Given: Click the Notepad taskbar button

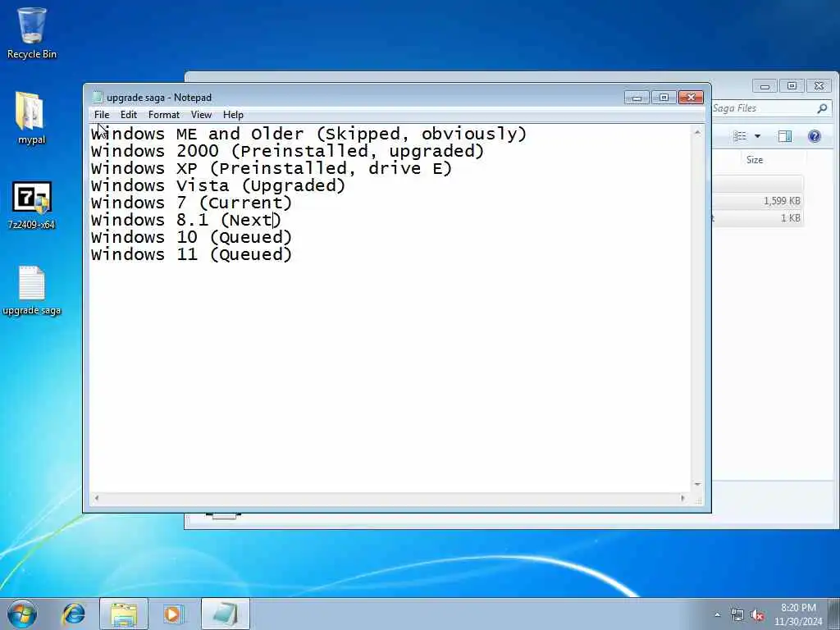Looking at the screenshot, I should (225, 614).
